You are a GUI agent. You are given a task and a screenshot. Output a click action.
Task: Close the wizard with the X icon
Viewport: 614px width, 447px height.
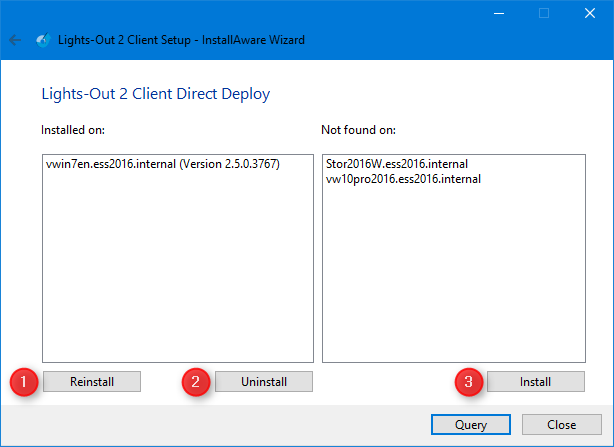point(590,13)
